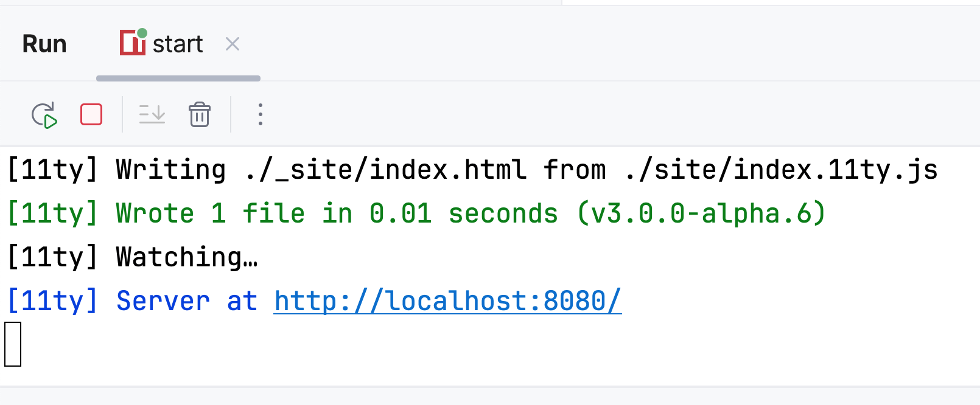980x405 pixels.
Task: Click the active tab underline indicator
Action: [178, 78]
